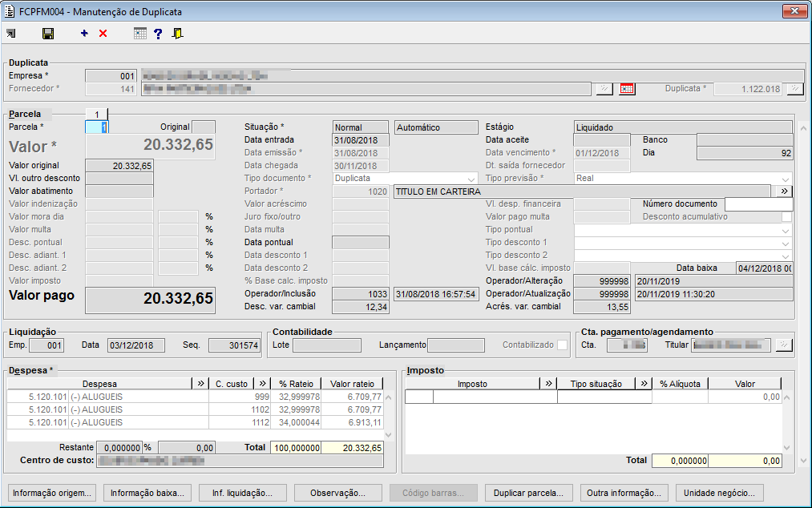Click the Informação origem button
The image size is (812, 508).
[54, 493]
